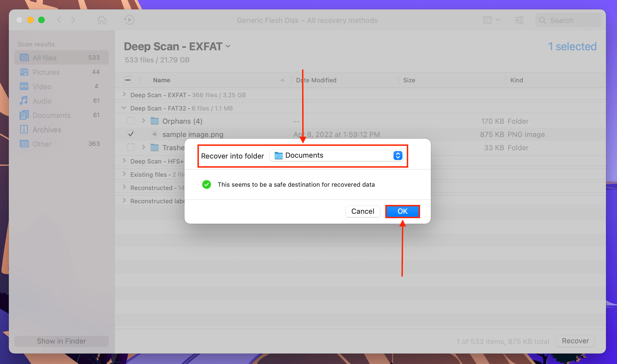Expand the Reconstructed group

tap(124, 187)
